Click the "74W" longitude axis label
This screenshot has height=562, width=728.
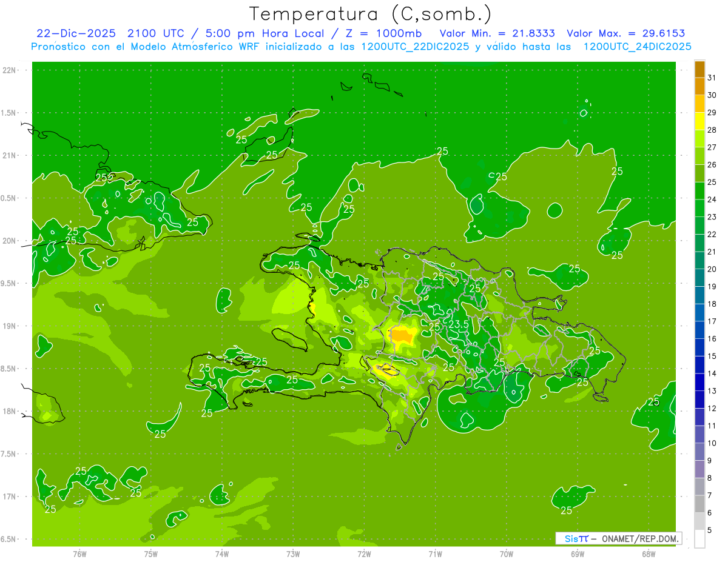coord(222,554)
